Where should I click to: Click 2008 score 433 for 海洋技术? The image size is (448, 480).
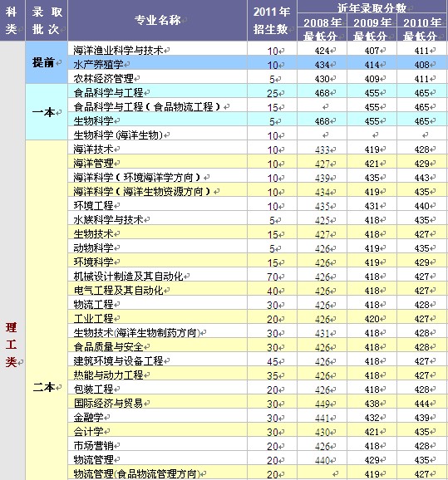click(x=322, y=149)
